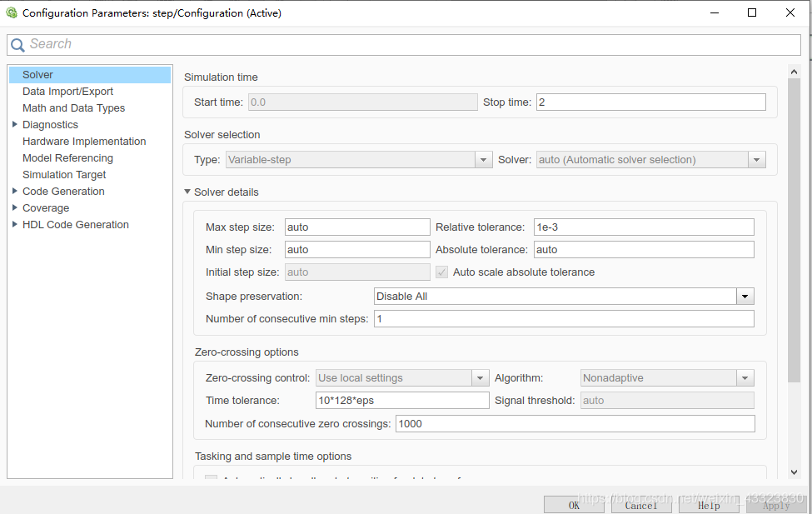
Task: Close the Configuration Parameters window
Action: [790, 13]
